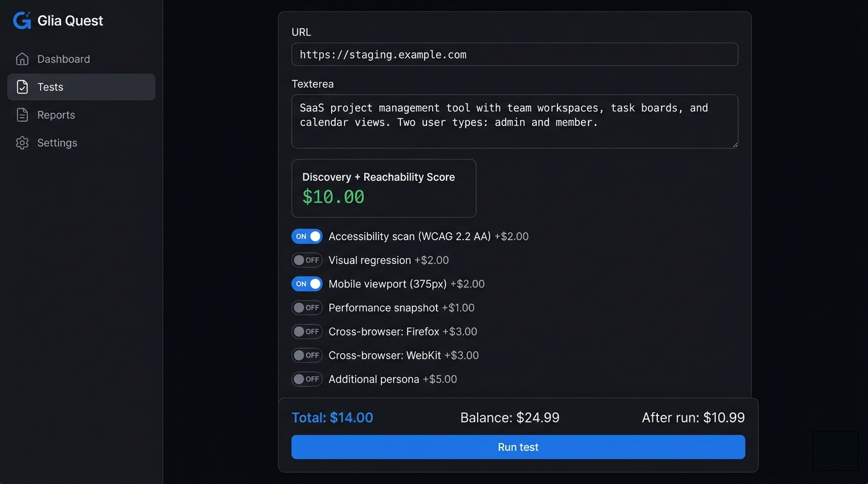Image resolution: width=868 pixels, height=484 pixels.
Task: Open the Settings page
Action: click(81, 142)
